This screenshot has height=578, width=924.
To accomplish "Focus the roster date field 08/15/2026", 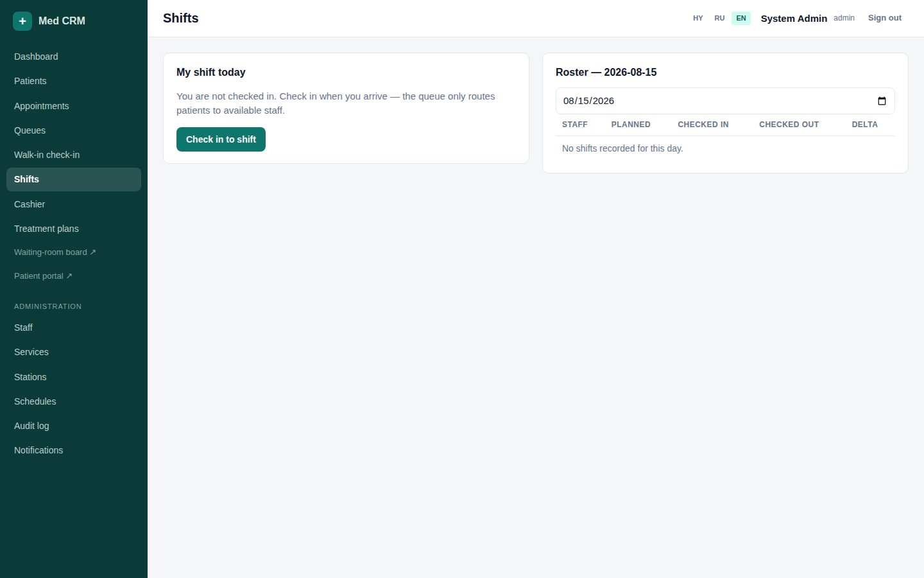I will (725, 101).
